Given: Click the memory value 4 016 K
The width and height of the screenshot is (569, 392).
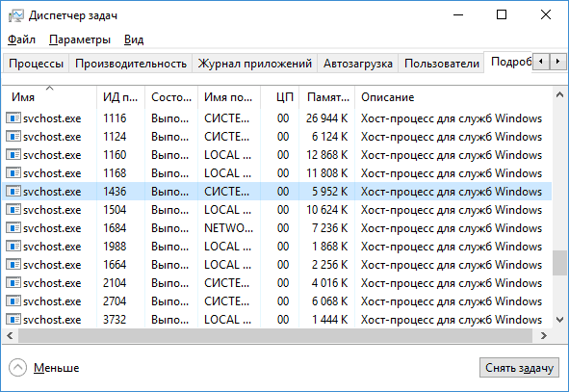Looking at the screenshot, I should click(x=329, y=283).
